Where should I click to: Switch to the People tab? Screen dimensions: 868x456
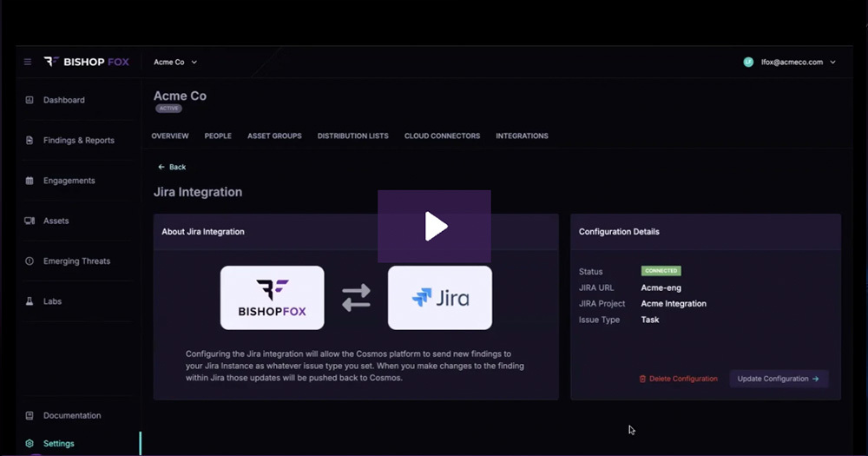click(218, 135)
